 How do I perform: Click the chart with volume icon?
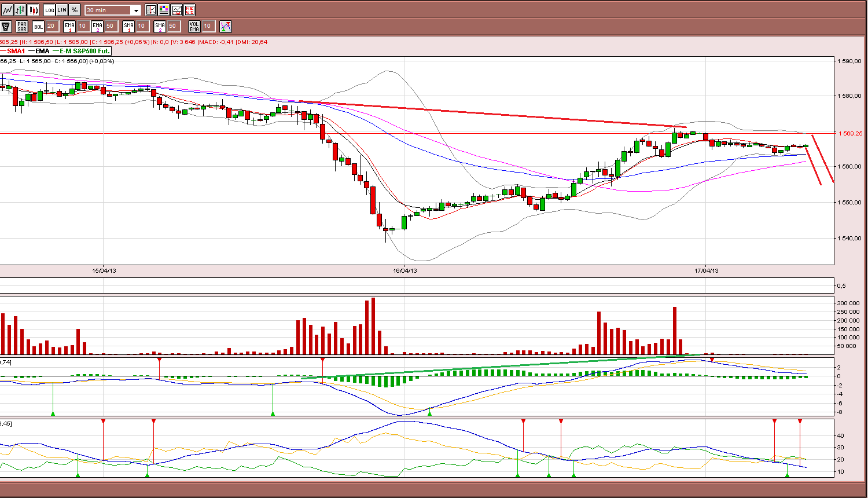point(176,10)
